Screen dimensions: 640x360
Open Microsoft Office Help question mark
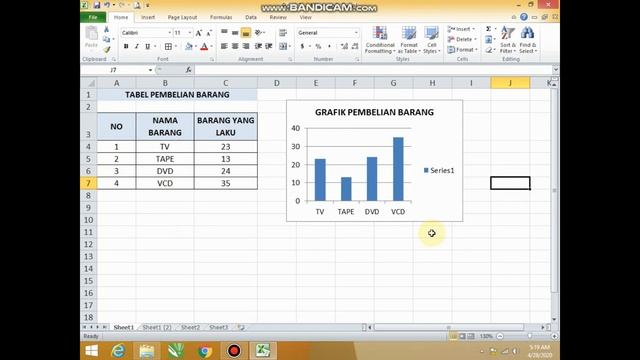(524, 17)
